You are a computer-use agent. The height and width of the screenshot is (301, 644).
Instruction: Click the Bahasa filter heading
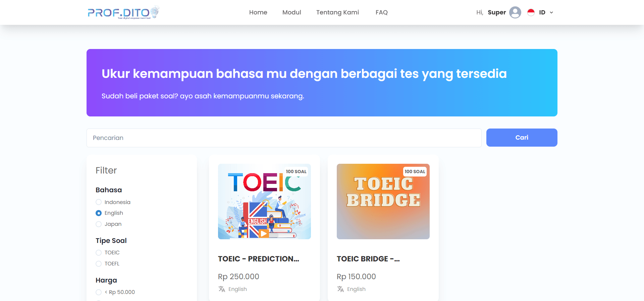tap(109, 190)
